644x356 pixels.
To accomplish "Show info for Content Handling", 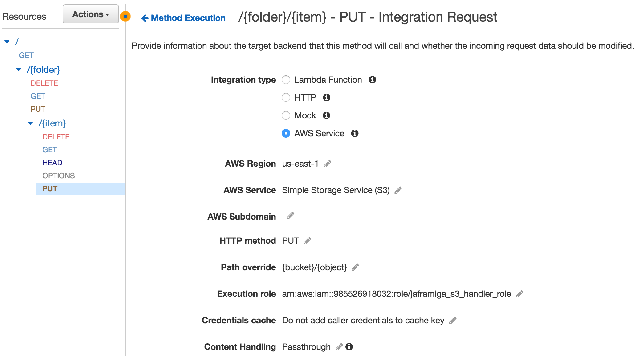I will click(x=349, y=347).
